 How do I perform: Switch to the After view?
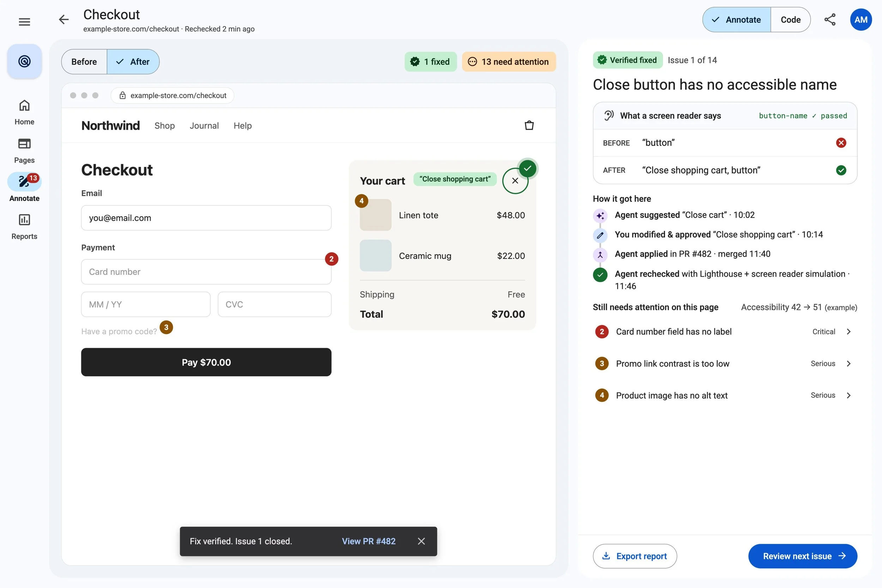pyautogui.click(x=133, y=62)
